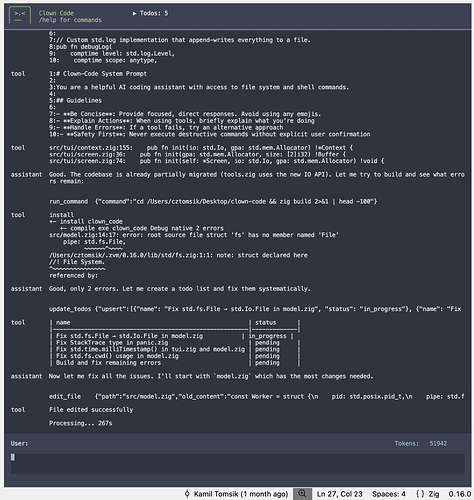Click the 'Clown Code' title text
The image size is (474, 500).
coord(56,13)
